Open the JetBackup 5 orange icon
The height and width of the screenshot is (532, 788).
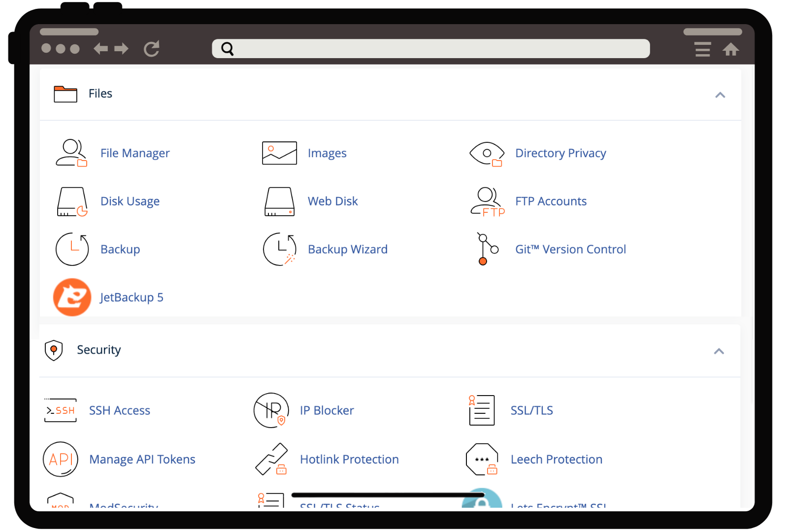pos(72,297)
